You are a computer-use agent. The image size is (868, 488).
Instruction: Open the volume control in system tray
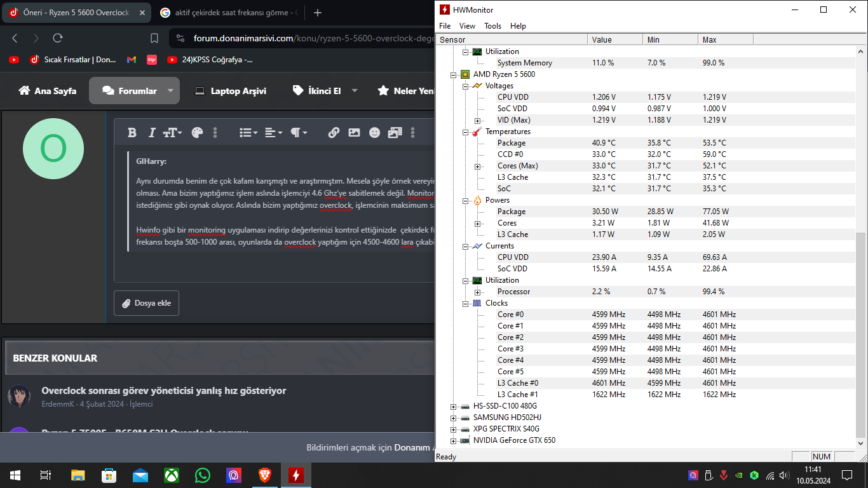785,475
